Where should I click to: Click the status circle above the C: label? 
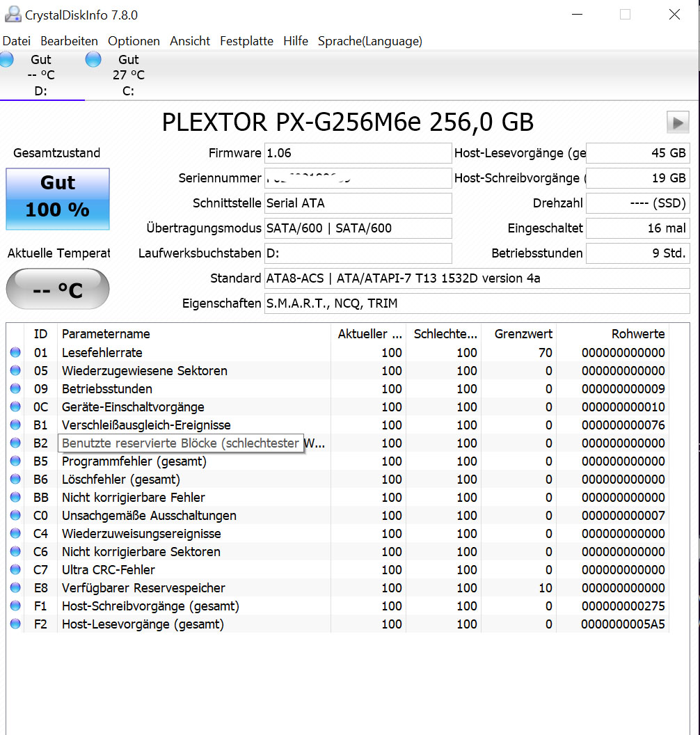coord(93,60)
